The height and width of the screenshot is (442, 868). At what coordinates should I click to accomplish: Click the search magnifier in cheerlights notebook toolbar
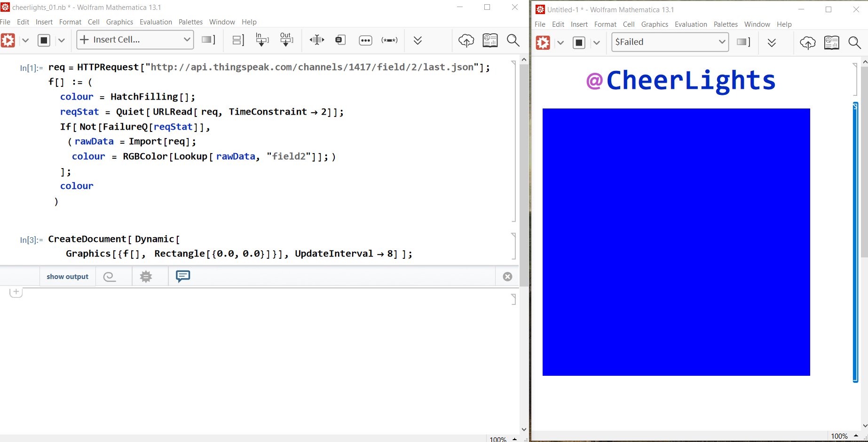pos(513,40)
